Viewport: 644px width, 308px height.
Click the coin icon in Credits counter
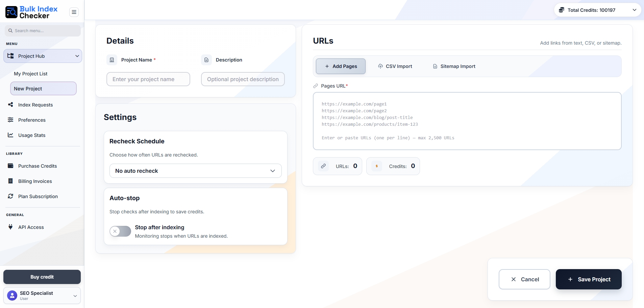(377, 166)
